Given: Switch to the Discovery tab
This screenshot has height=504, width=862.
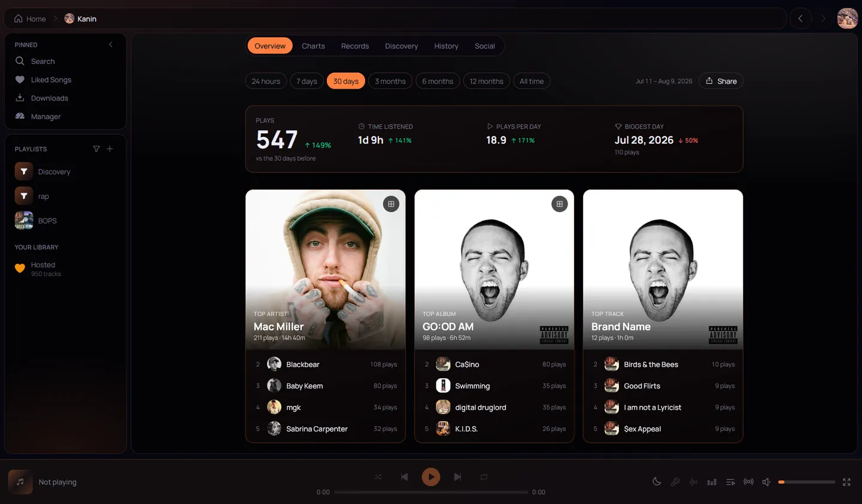Looking at the screenshot, I should point(402,46).
